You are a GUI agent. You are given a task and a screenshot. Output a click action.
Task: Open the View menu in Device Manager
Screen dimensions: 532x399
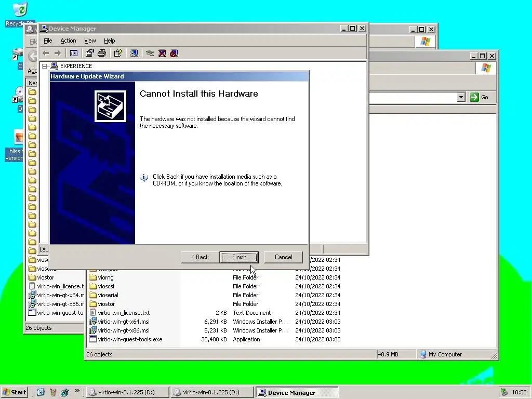click(90, 41)
